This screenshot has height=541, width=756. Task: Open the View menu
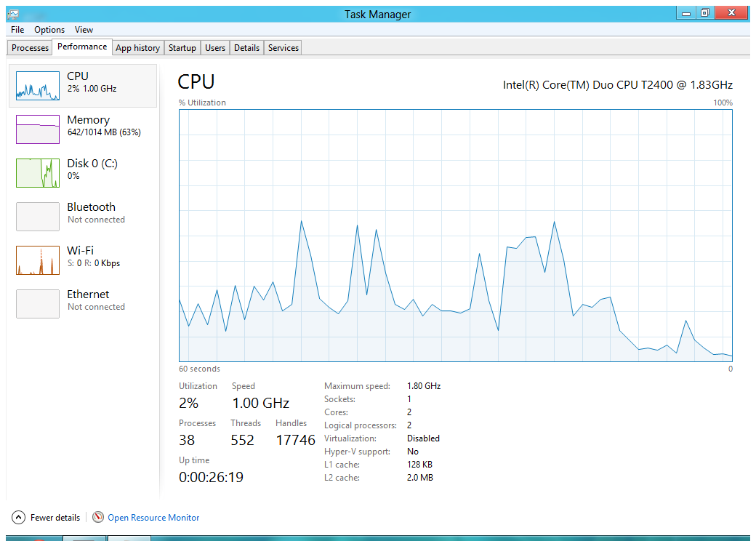pos(84,30)
